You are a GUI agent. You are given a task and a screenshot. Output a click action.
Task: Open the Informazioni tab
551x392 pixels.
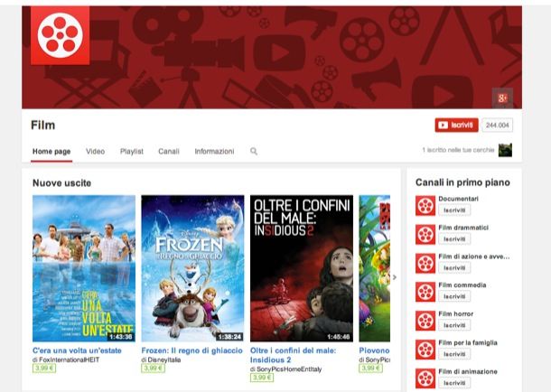[214, 152]
